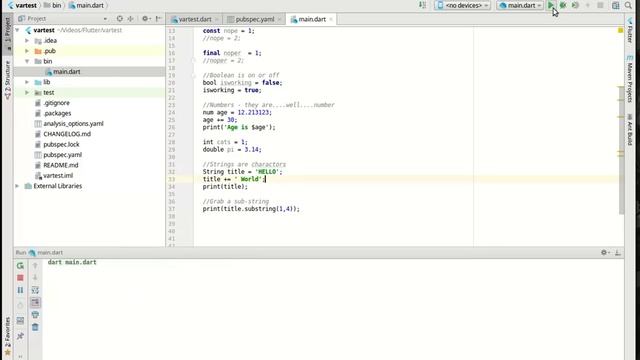
Task: Stop process with red square in Run panel
Action: tap(20, 278)
